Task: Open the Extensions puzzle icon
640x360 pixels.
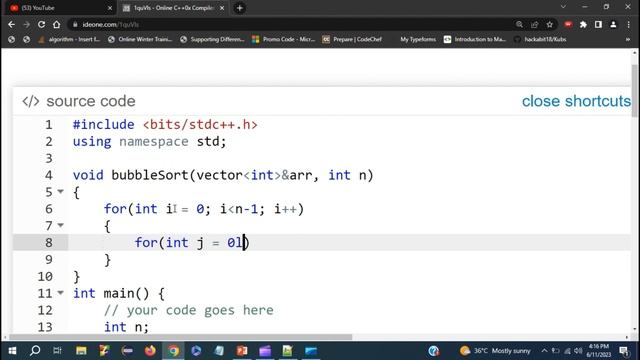Action: (x=583, y=24)
